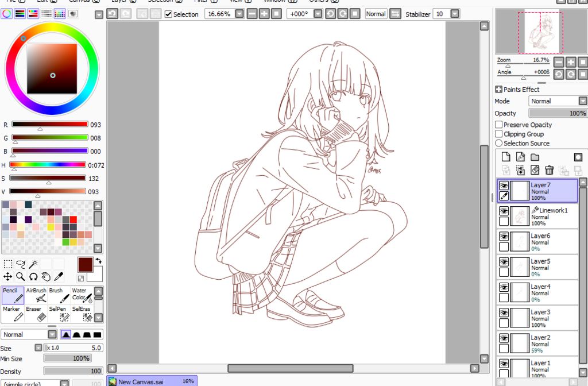This screenshot has width=588, height=386.
Task: Reset rotation with the toolbar square button
Action: point(355,14)
